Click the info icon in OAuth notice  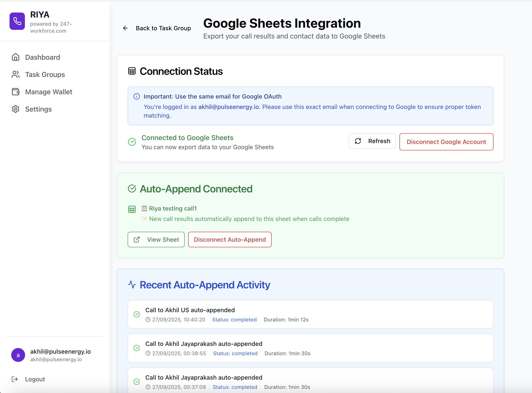point(137,97)
